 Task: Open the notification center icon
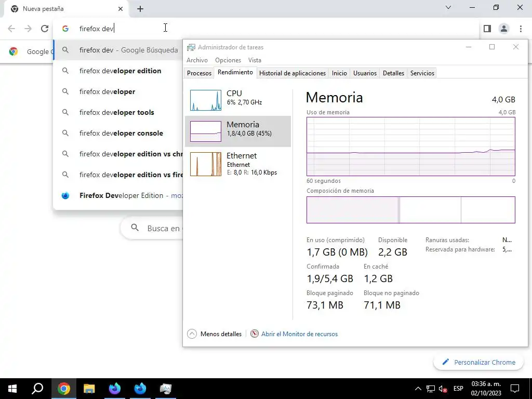tap(515, 389)
